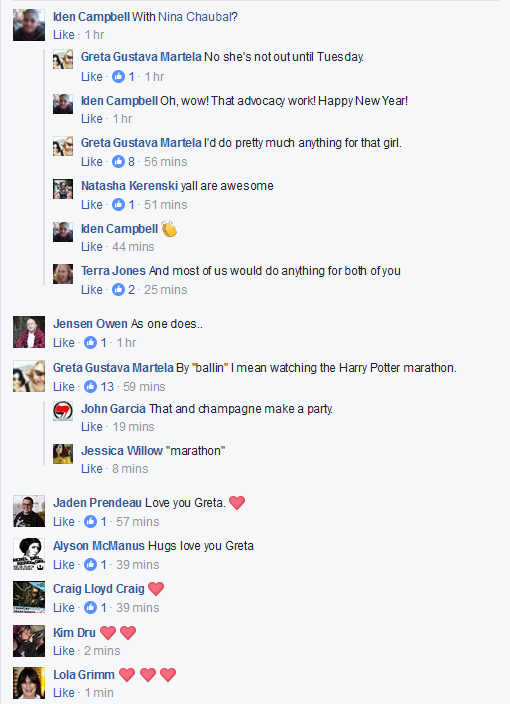Viewport: 510px width, 704px height.
Task: Click thumbs-up icon on Greta's 8-like reply
Action: coord(118,162)
